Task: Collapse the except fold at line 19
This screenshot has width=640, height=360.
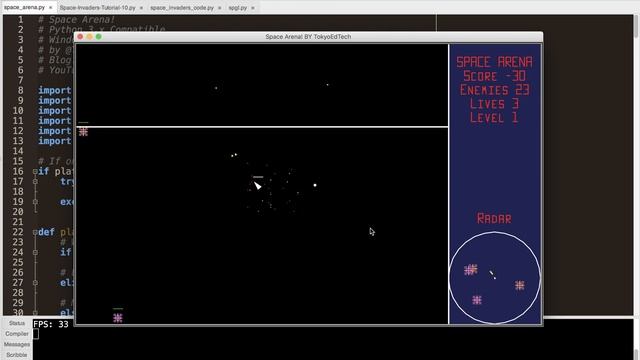Action: point(35,202)
